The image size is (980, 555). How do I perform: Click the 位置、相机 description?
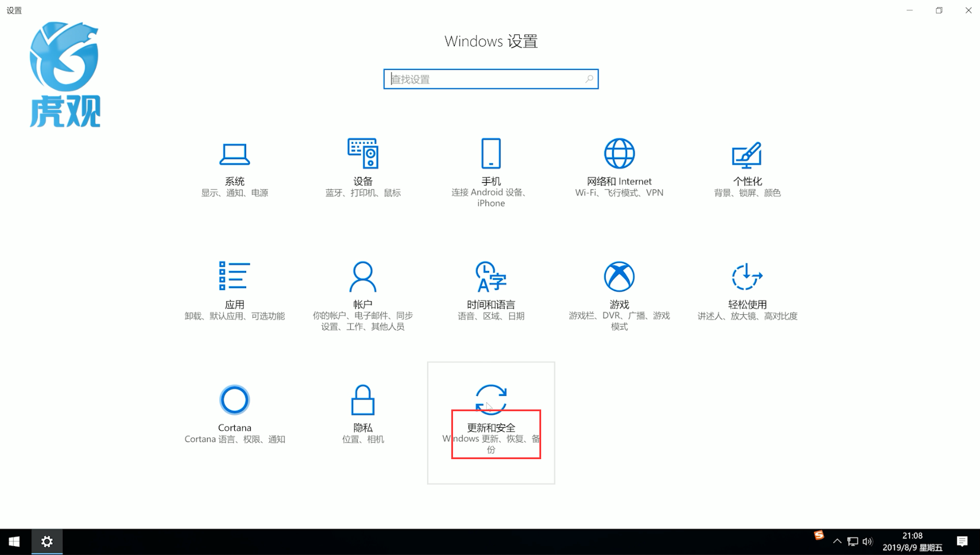(x=363, y=439)
